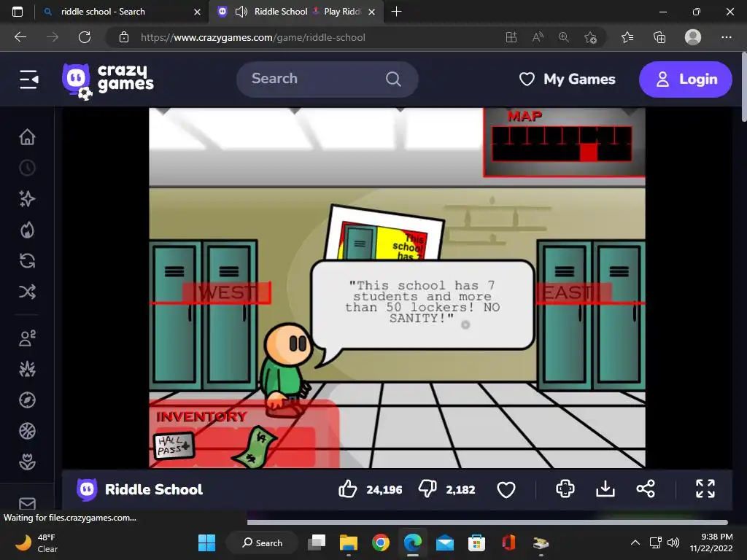Click the page vertical scrollbar
The image size is (747, 560).
743,86
